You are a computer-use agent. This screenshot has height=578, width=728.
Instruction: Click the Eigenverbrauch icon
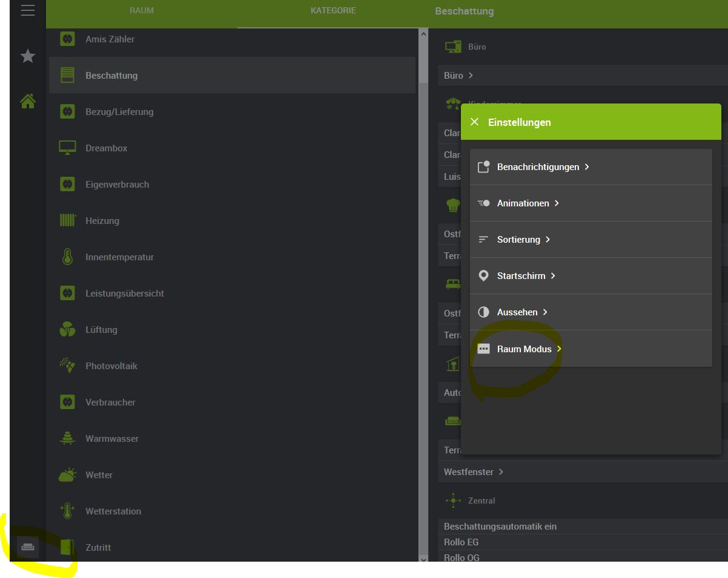[67, 184]
